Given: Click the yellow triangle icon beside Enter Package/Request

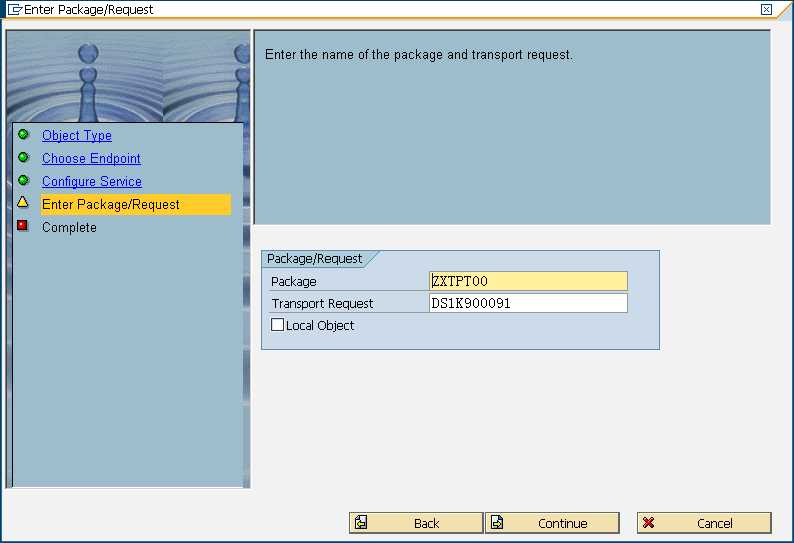Looking at the screenshot, I should (x=23, y=203).
